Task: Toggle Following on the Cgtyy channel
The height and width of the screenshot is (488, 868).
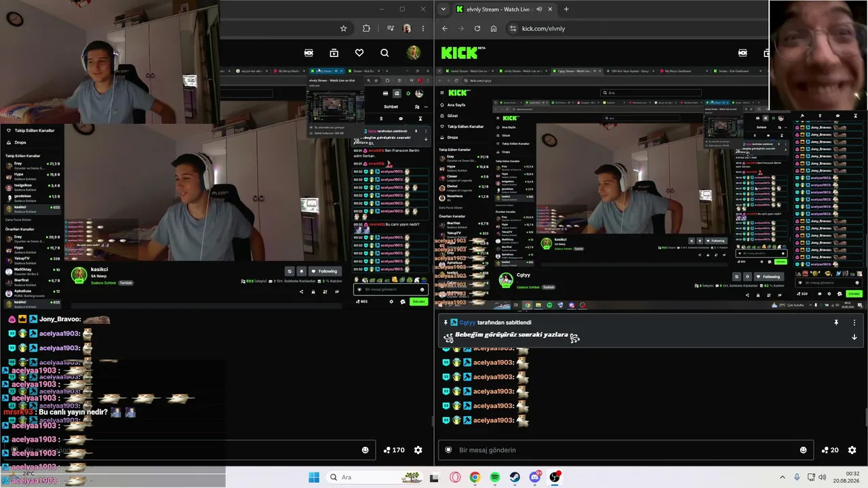Action: tap(768, 277)
